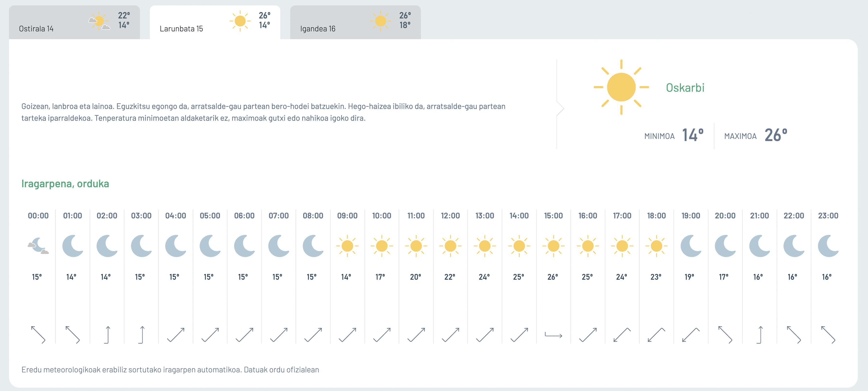Click the 13:00 hour label
The width and height of the screenshot is (868, 391).
click(484, 216)
